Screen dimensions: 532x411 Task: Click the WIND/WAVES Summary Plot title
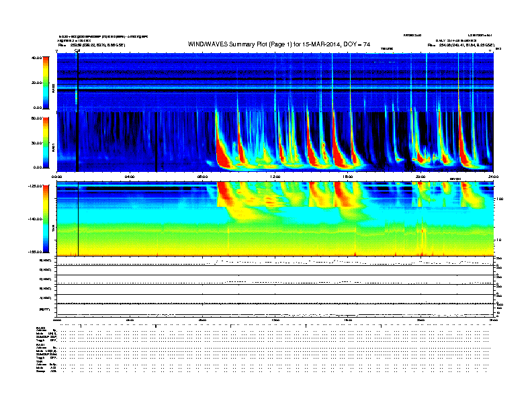click(x=279, y=44)
